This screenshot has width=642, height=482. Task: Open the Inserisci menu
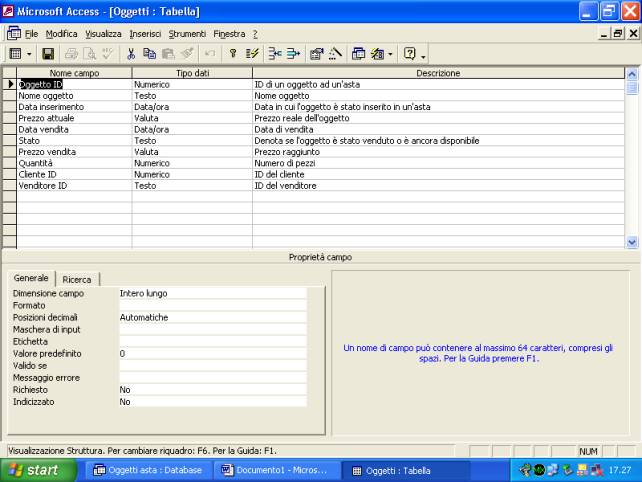coord(145,34)
